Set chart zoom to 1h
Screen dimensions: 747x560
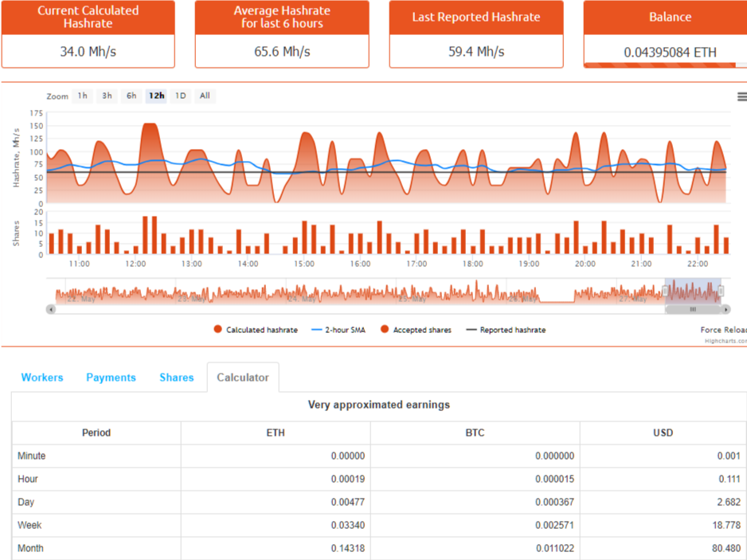click(x=83, y=96)
